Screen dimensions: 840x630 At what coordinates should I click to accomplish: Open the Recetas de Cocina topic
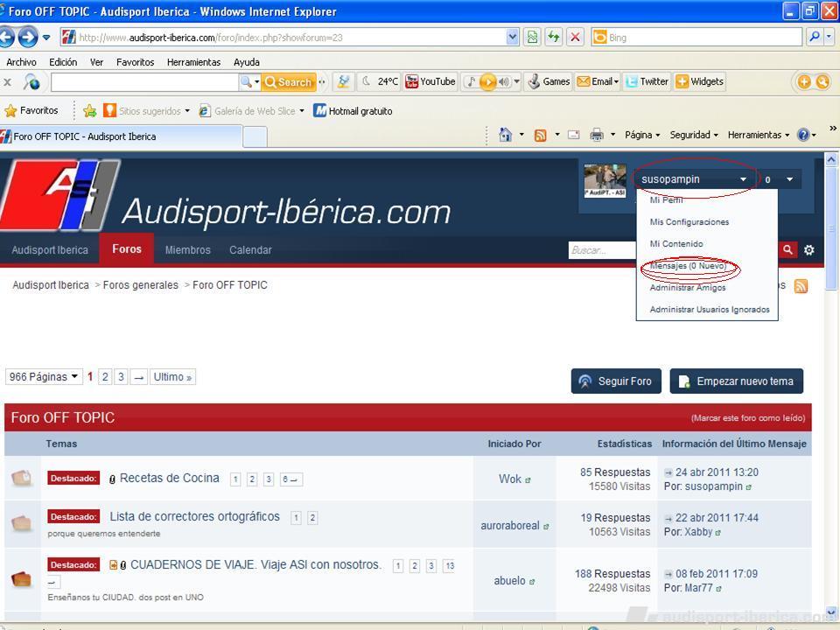coord(169,478)
